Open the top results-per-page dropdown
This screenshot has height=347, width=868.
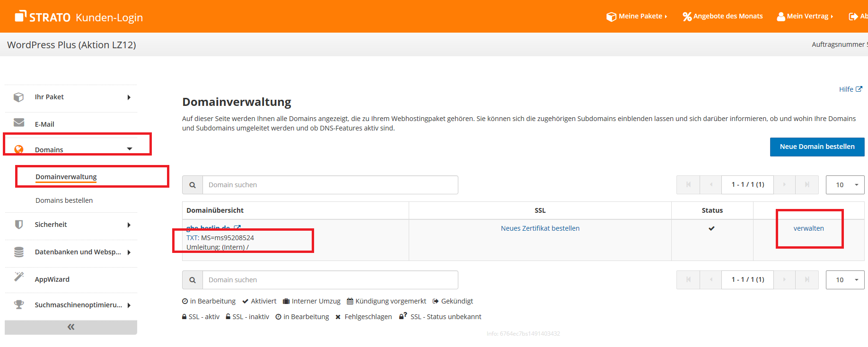[845, 185]
